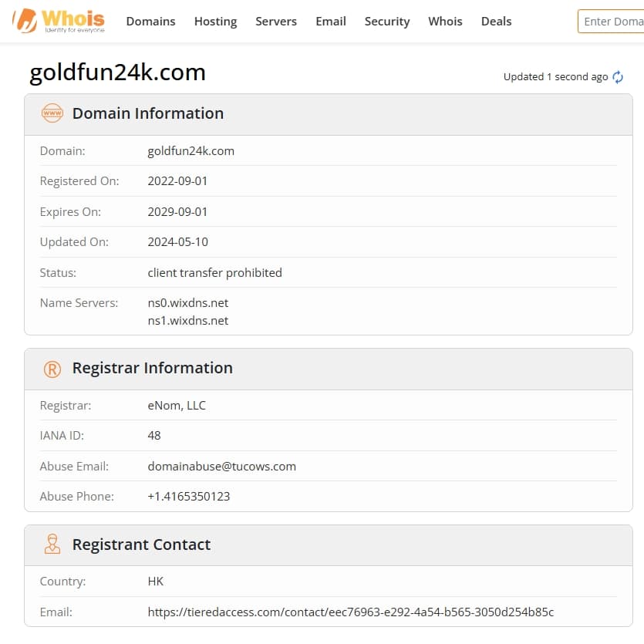Select expiry date 2029-09-01
The height and width of the screenshot is (644, 644).
pos(177,212)
